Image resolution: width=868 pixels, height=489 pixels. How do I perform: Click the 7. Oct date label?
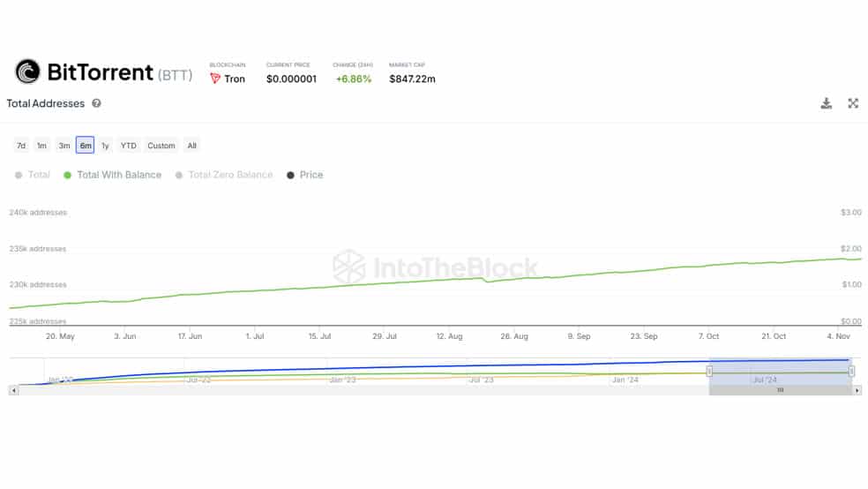(x=708, y=336)
